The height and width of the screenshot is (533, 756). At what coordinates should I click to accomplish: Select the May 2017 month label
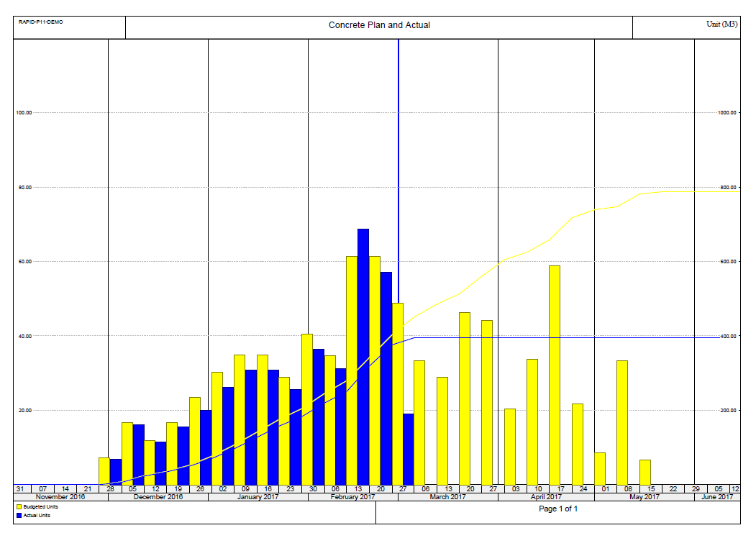[645, 497]
